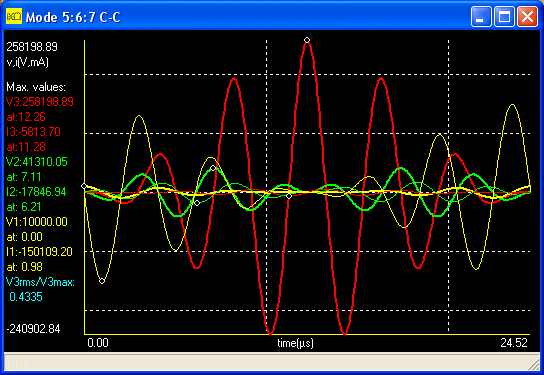The height and width of the screenshot is (375, 544).
Task: Click the I1 minimum marker on yellow curve
Action: point(102,281)
